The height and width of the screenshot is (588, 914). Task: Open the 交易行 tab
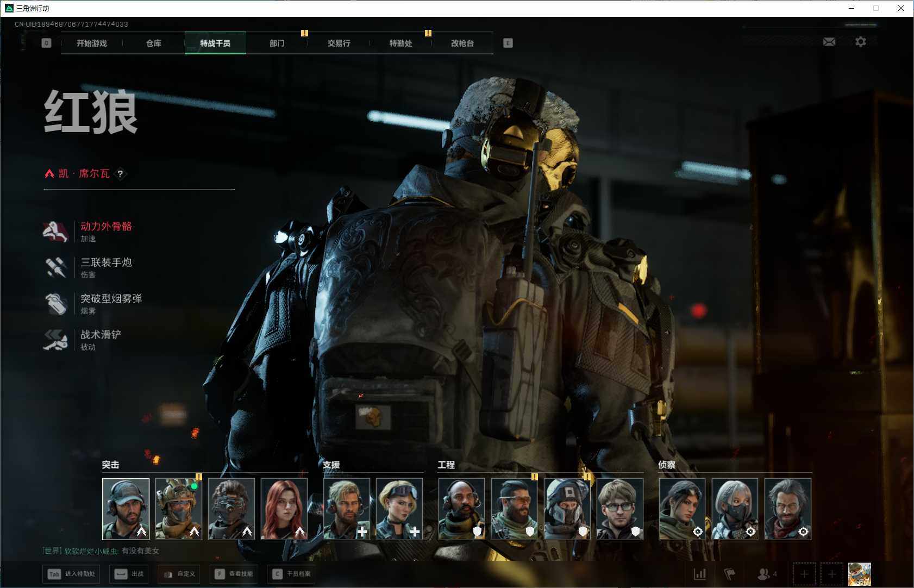339,43
